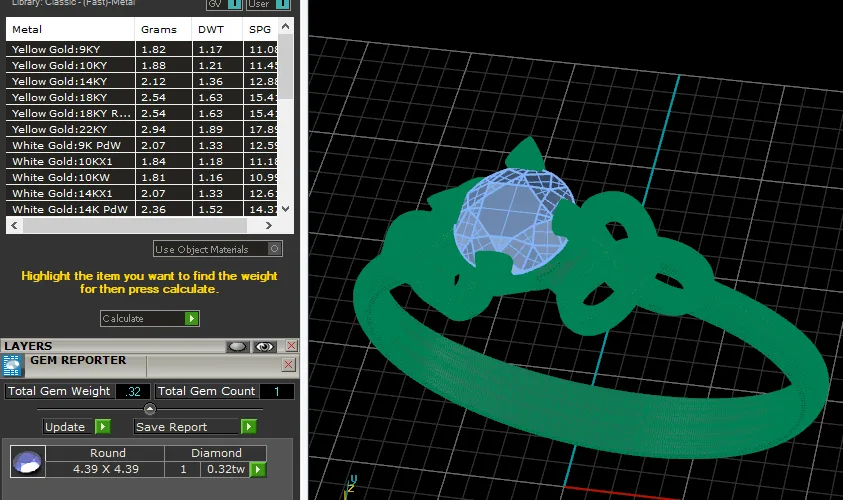Select the White Gold:10KX1 row
The image size is (843, 500).
click(142, 161)
